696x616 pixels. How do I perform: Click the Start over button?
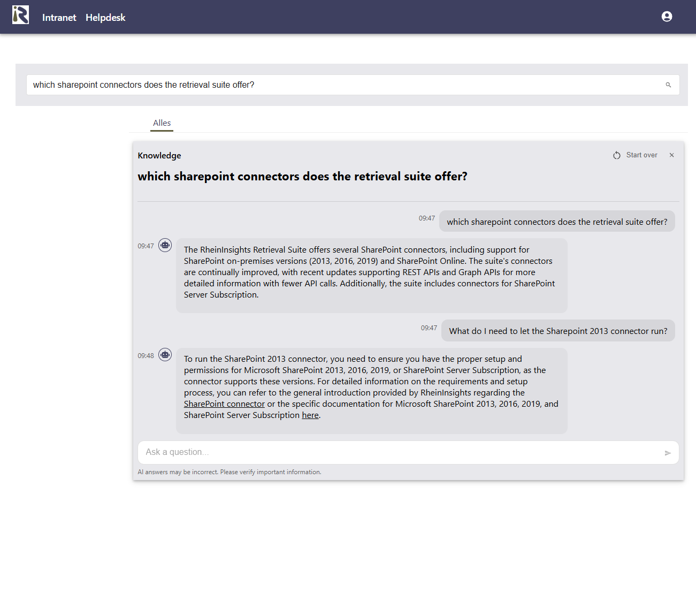635,155
